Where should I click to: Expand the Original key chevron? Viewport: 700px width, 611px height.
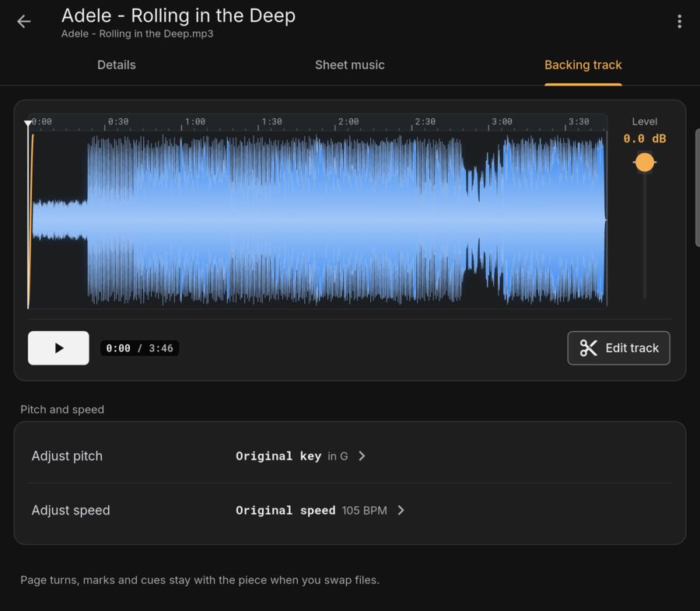[362, 456]
